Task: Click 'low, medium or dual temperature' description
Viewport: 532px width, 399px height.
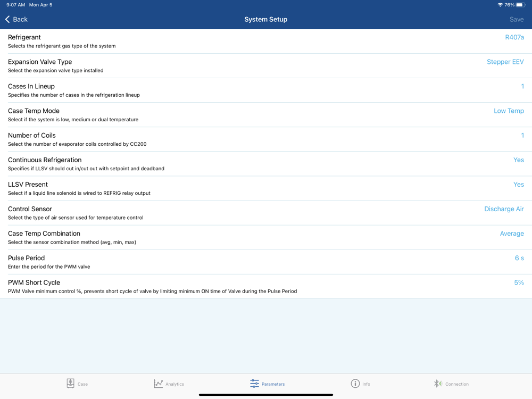Action: (73, 119)
